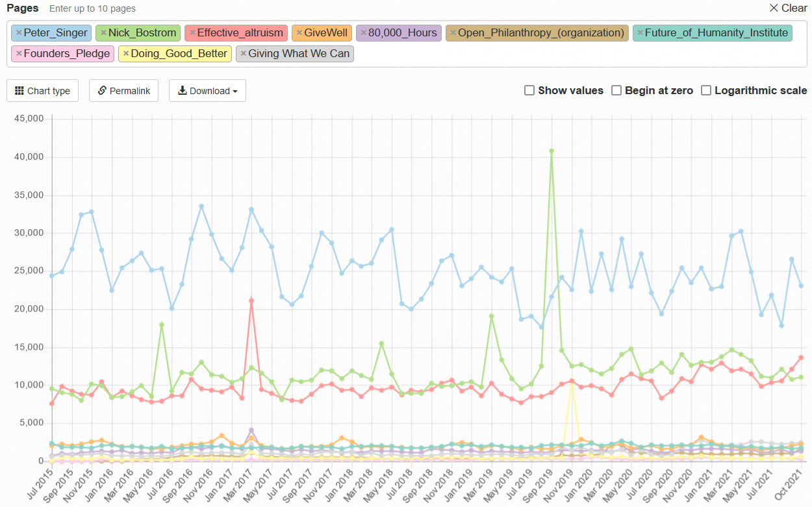Enable the Begin at zero checkbox

616,90
